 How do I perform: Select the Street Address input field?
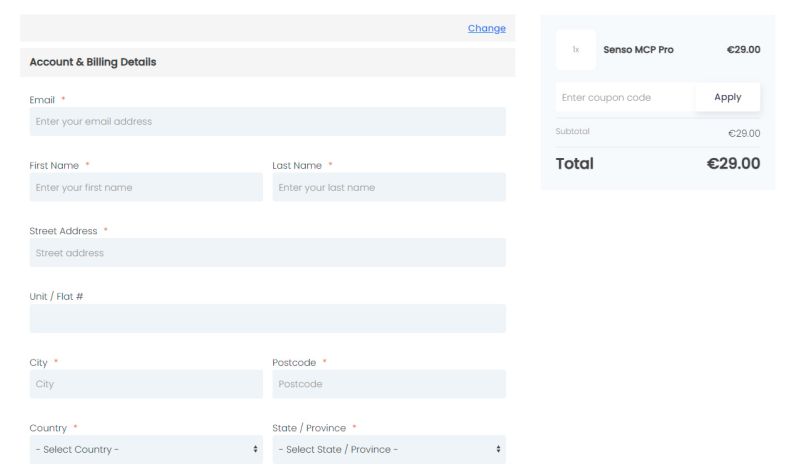click(267, 253)
